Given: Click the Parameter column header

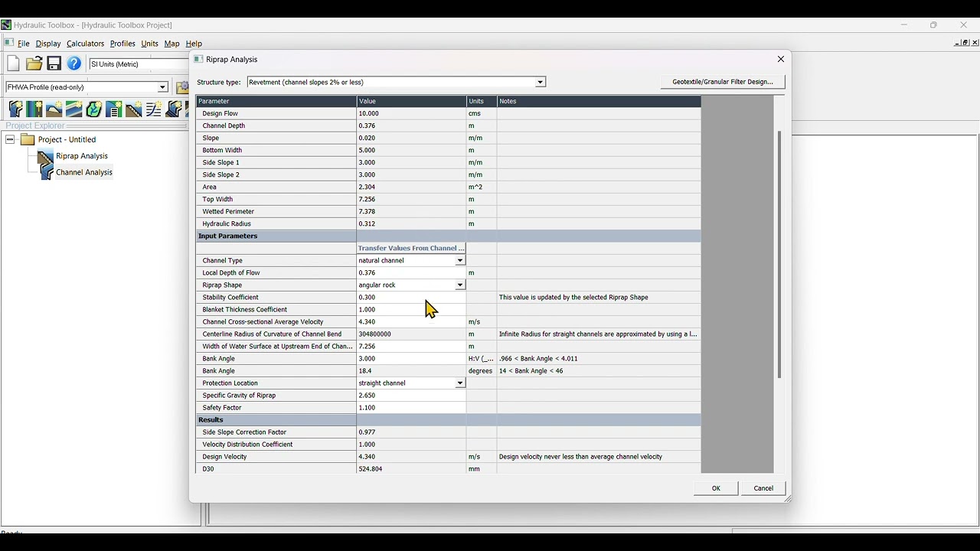Looking at the screenshot, I should point(276,101).
